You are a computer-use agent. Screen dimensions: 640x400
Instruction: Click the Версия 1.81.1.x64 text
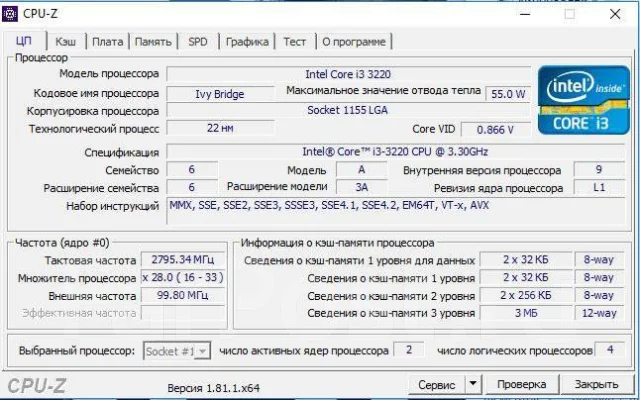(213, 388)
